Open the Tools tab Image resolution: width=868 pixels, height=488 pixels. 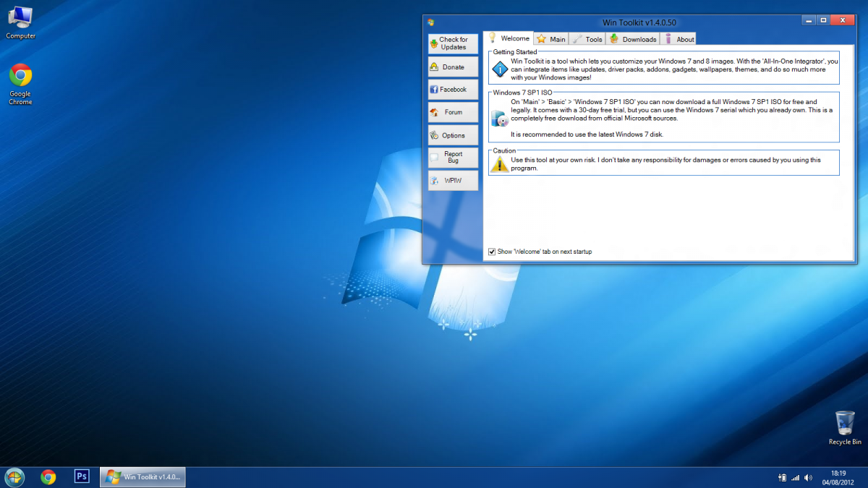[x=587, y=39]
